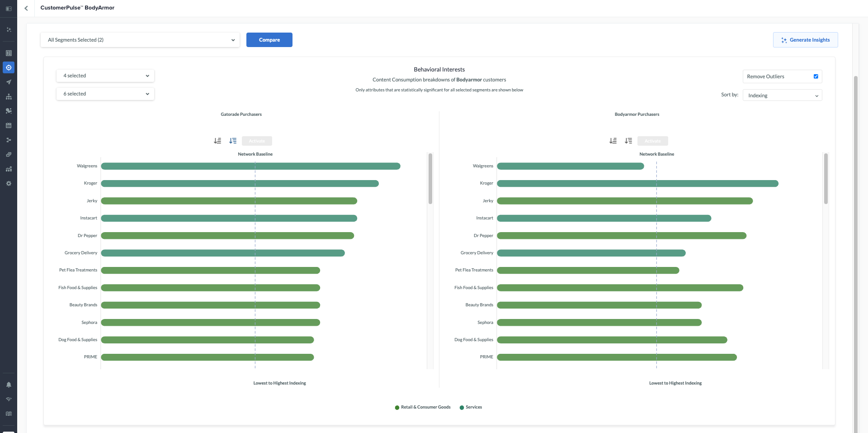Screen dimensions: 868x433
Task: Click Generate Insights button
Action: [806, 40]
